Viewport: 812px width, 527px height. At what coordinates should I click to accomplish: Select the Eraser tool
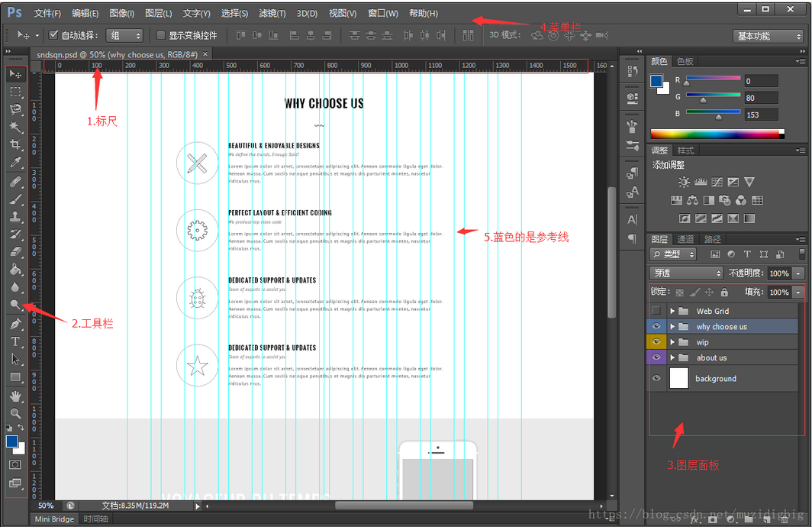(15, 251)
